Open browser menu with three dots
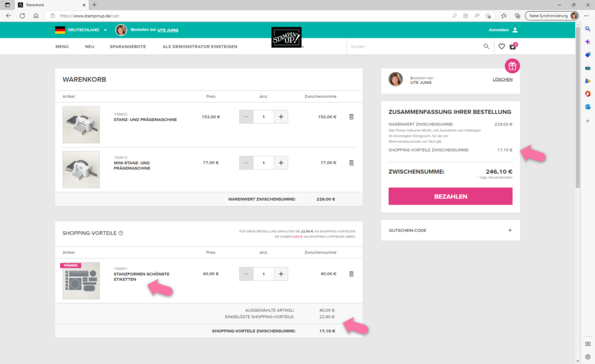Image resolution: width=595 pixels, height=364 pixels. click(586, 16)
